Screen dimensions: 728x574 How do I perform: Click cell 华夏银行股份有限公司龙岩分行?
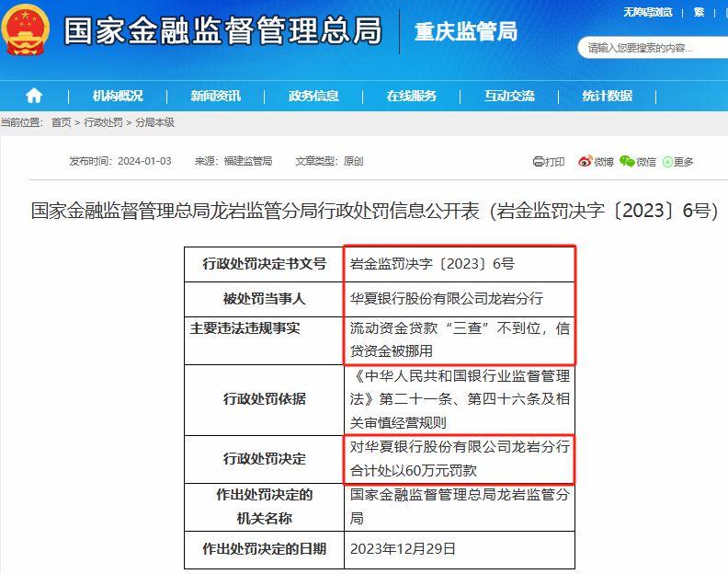click(460, 299)
